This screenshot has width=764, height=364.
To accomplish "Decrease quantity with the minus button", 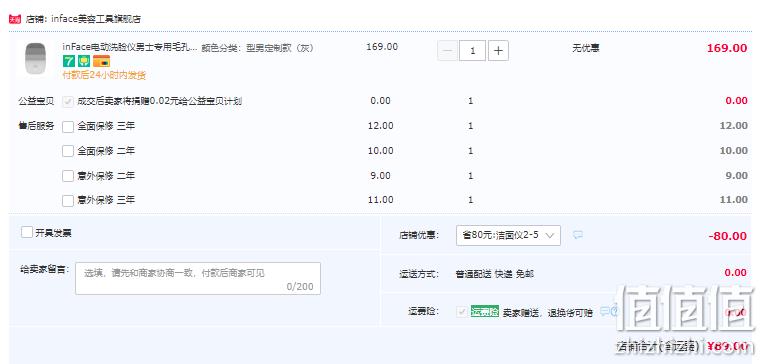I will [x=447, y=51].
